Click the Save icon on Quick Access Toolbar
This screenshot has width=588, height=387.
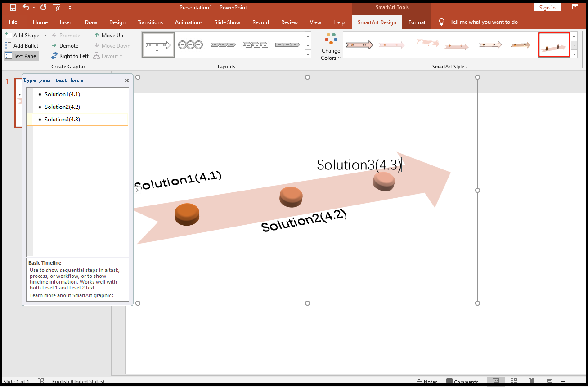coord(13,7)
